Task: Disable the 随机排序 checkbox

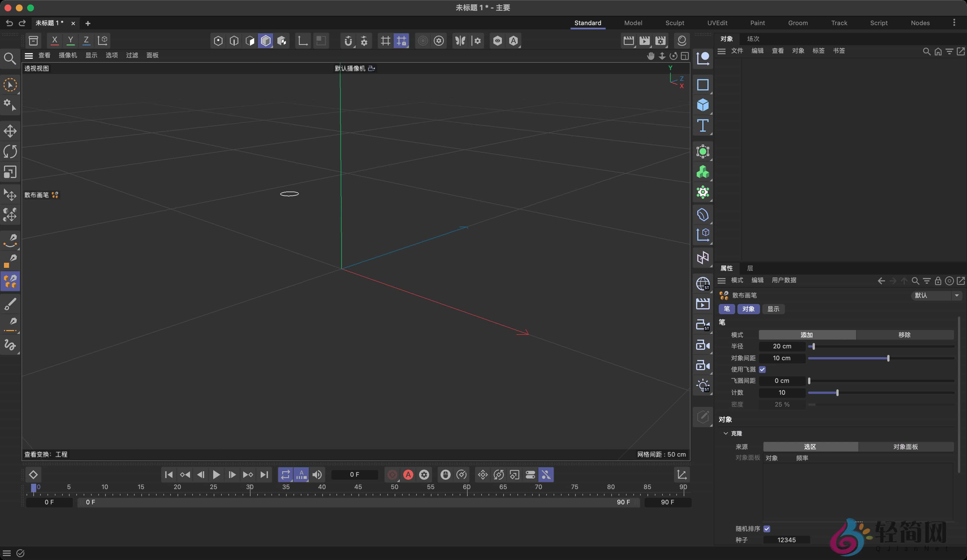Action: (767, 529)
